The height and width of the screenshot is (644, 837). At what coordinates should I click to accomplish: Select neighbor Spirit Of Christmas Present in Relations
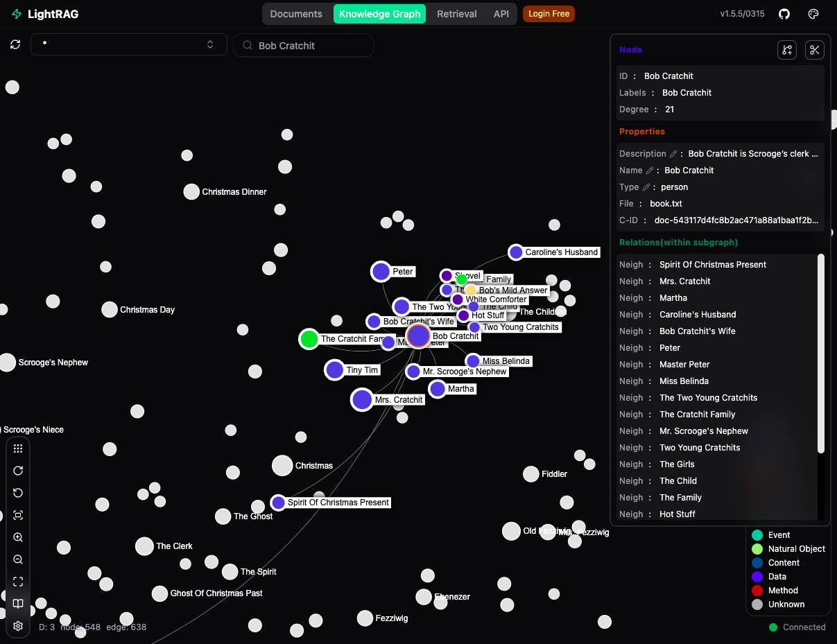coord(712,265)
